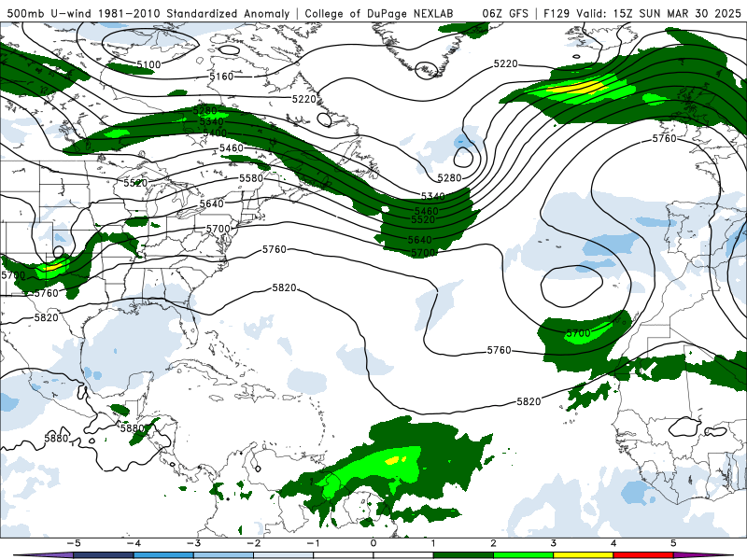
Task: Pick the bright green colorbar segment (2 to 3)
Action: point(523,555)
